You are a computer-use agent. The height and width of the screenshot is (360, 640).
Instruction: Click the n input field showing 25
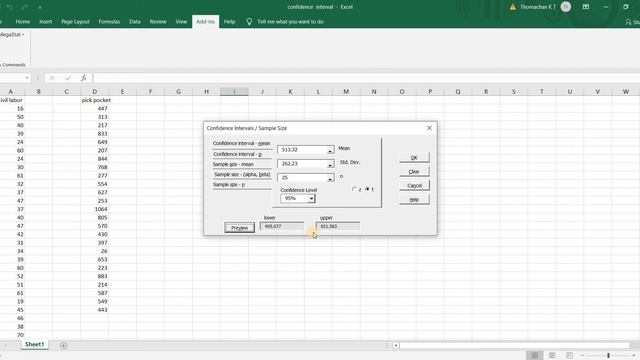tap(302, 178)
